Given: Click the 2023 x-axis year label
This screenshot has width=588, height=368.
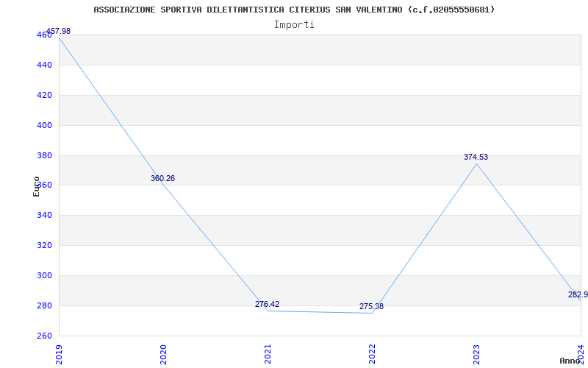Looking at the screenshot, I should click(476, 354).
